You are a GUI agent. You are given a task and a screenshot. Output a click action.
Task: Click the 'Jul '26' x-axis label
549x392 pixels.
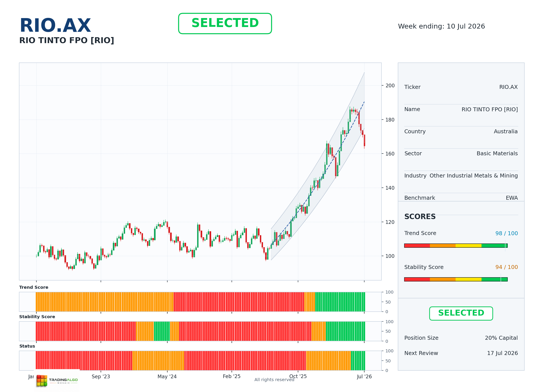pyautogui.click(x=364, y=377)
